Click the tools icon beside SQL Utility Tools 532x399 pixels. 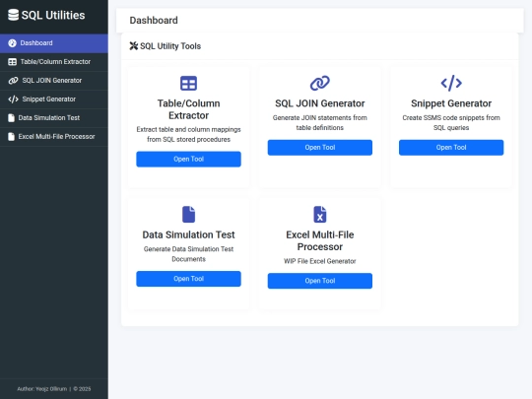tap(134, 45)
